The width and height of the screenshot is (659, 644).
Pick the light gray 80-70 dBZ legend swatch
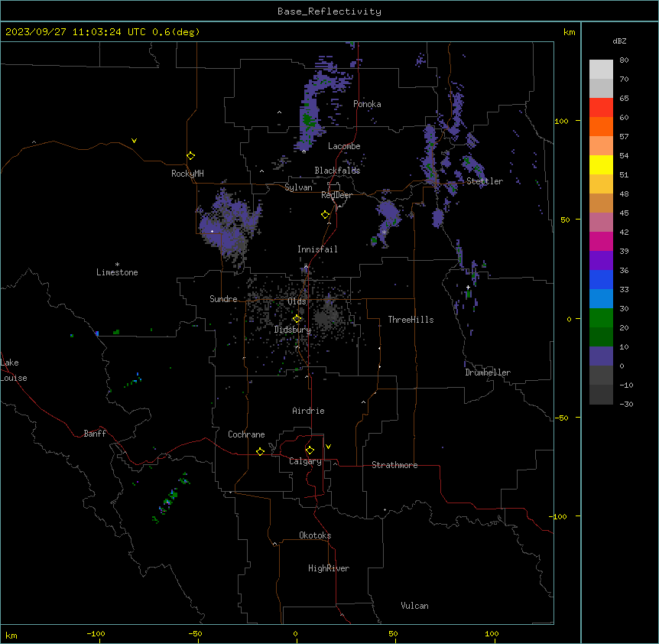(601, 70)
